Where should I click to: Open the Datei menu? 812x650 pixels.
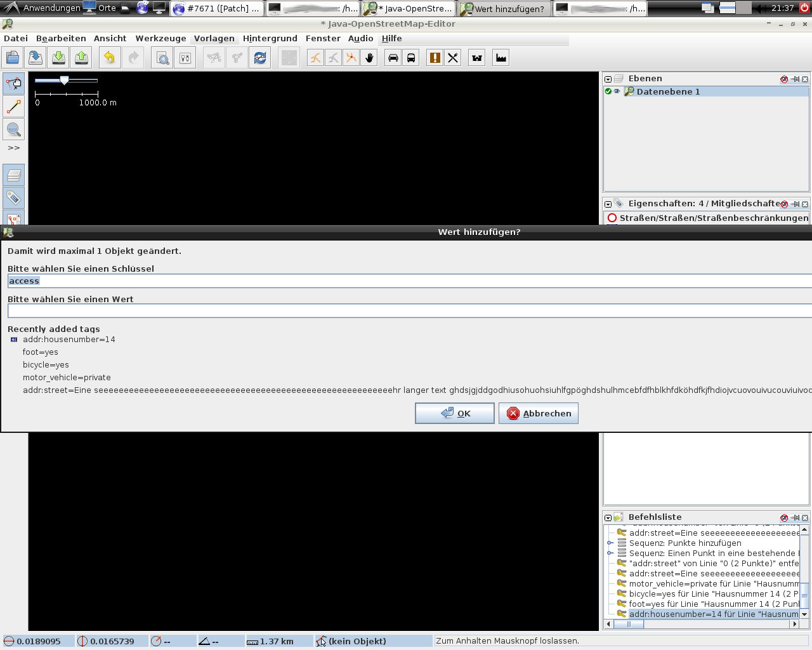16,39
